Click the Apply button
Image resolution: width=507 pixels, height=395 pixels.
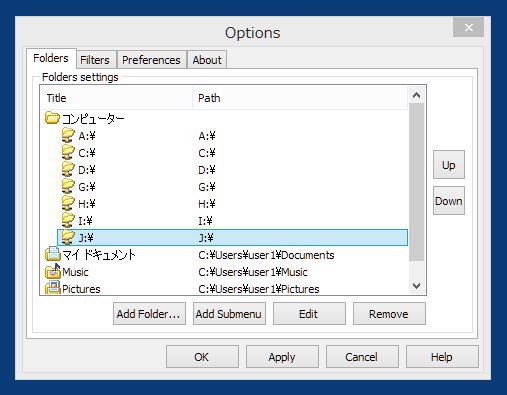[282, 357]
